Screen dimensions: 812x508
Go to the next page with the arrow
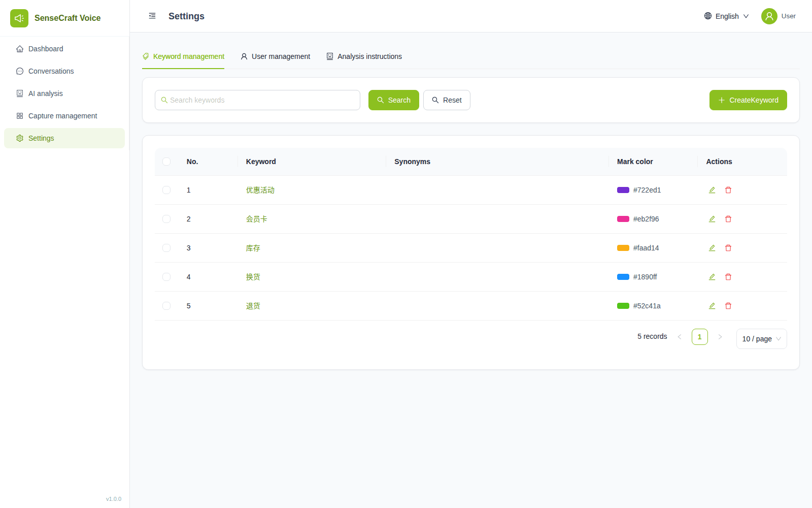[720, 337]
